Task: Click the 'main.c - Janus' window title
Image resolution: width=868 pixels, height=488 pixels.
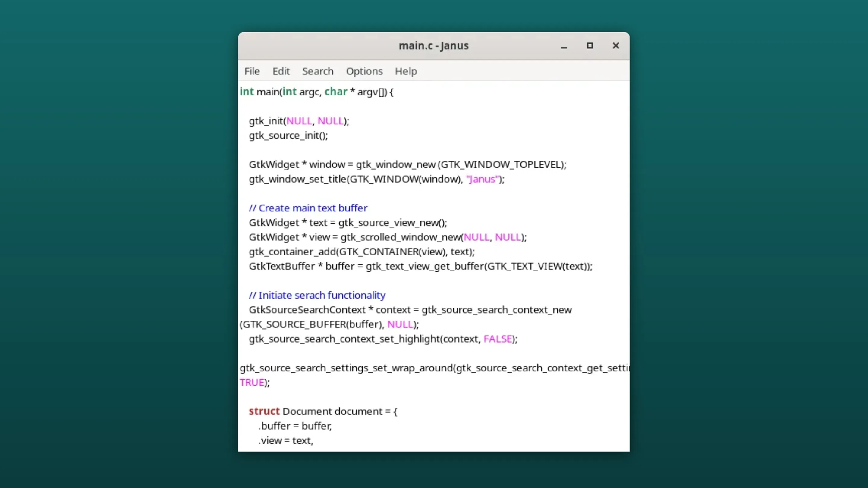Action: click(x=434, y=45)
